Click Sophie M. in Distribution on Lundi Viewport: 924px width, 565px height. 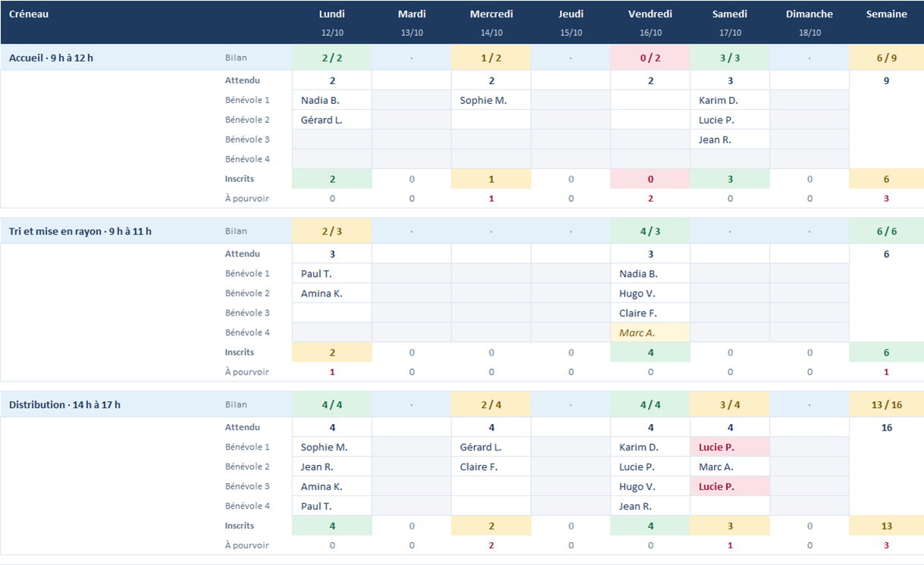(332, 447)
